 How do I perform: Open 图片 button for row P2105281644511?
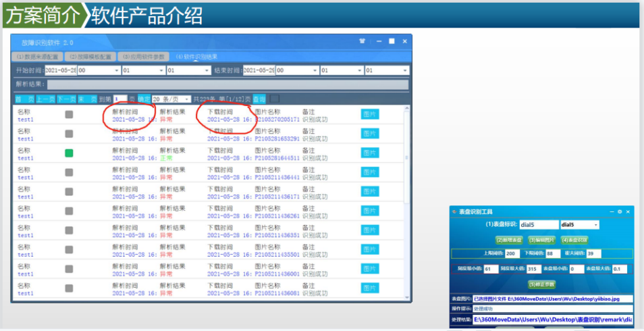370,153
